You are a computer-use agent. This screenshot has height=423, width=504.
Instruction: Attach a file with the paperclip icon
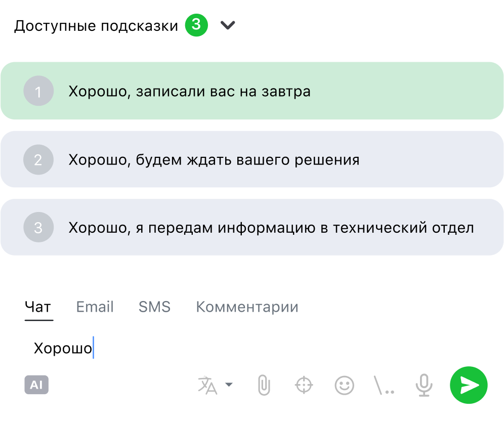[264, 386]
